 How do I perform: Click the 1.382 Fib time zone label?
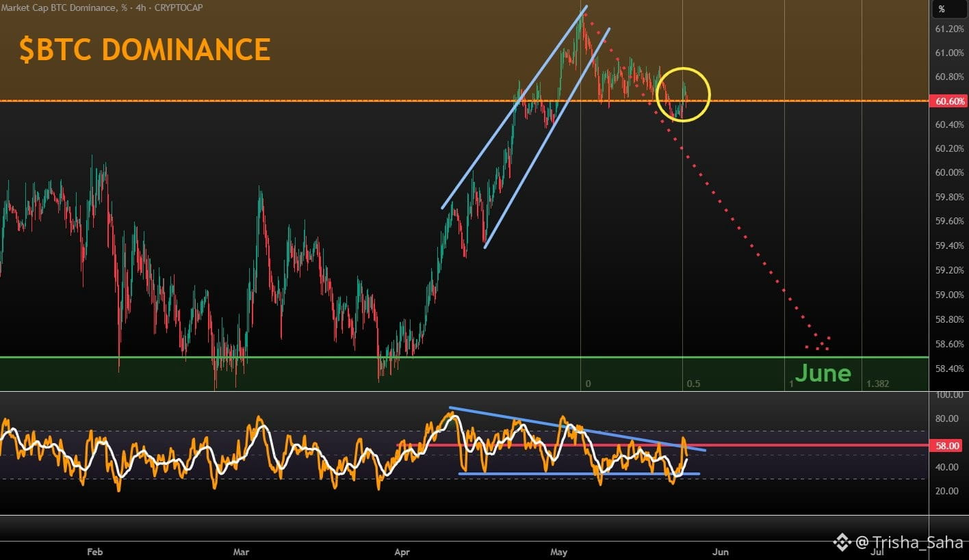click(x=877, y=384)
